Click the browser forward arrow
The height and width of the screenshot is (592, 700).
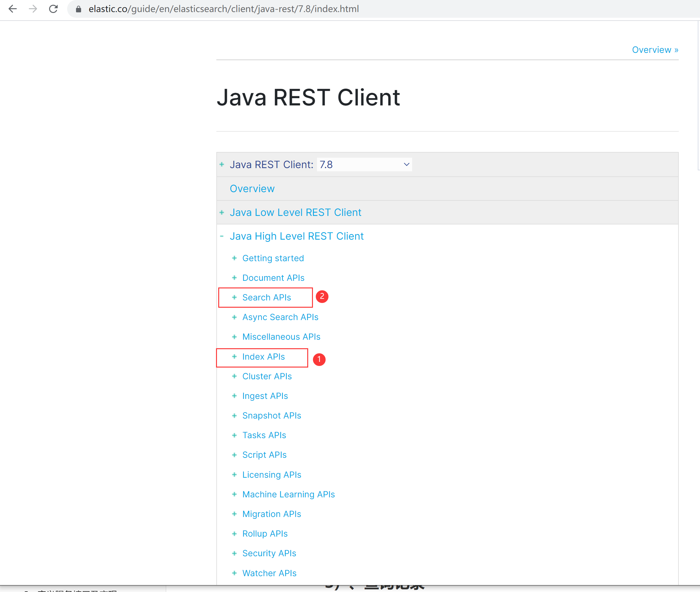pyautogui.click(x=33, y=9)
